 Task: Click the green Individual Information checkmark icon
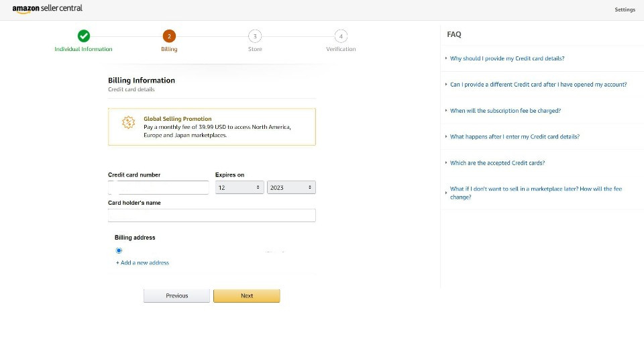coord(83,36)
